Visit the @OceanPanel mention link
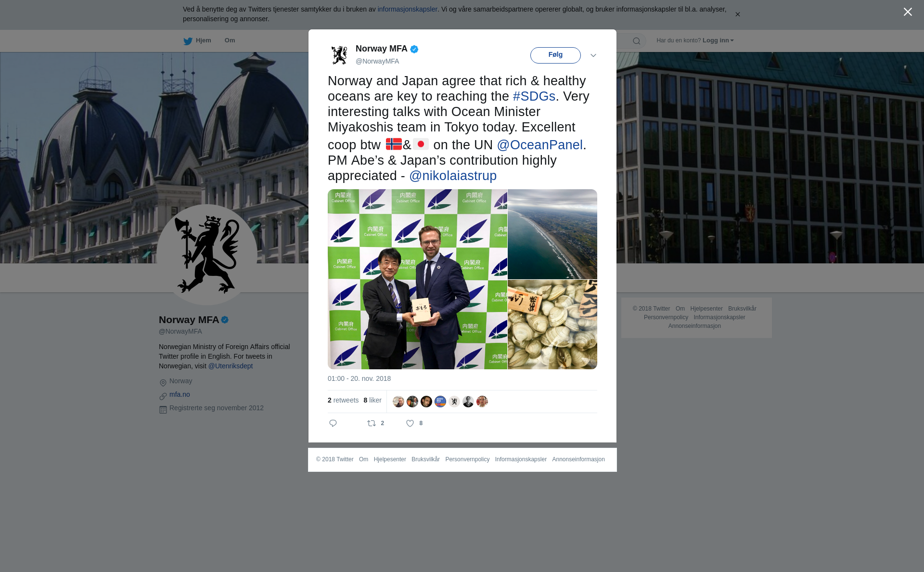 pyautogui.click(x=540, y=145)
